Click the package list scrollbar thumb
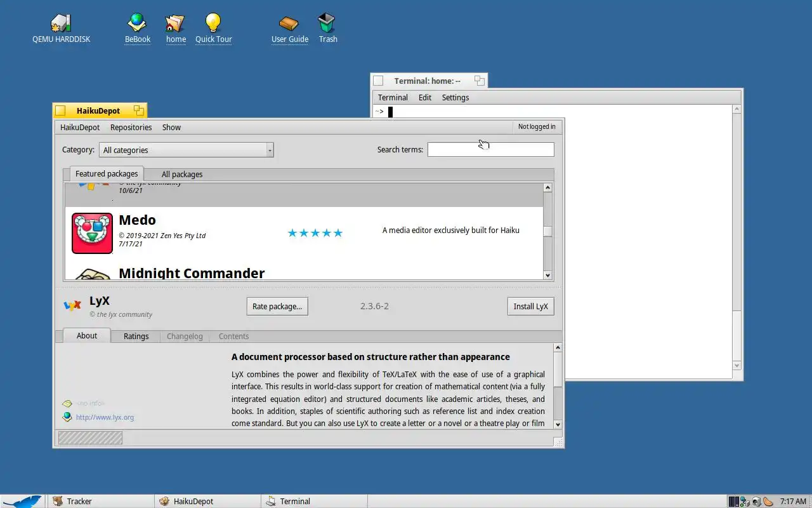 pos(548,231)
